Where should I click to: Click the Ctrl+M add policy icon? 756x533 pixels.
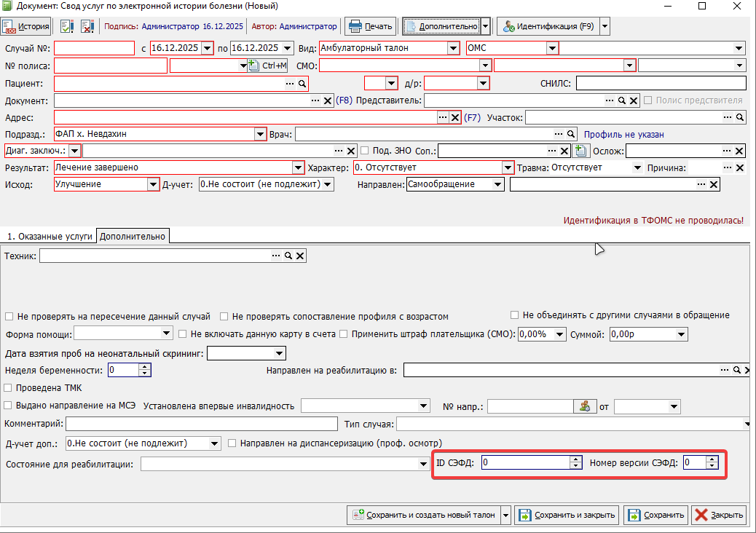tap(268, 66)
